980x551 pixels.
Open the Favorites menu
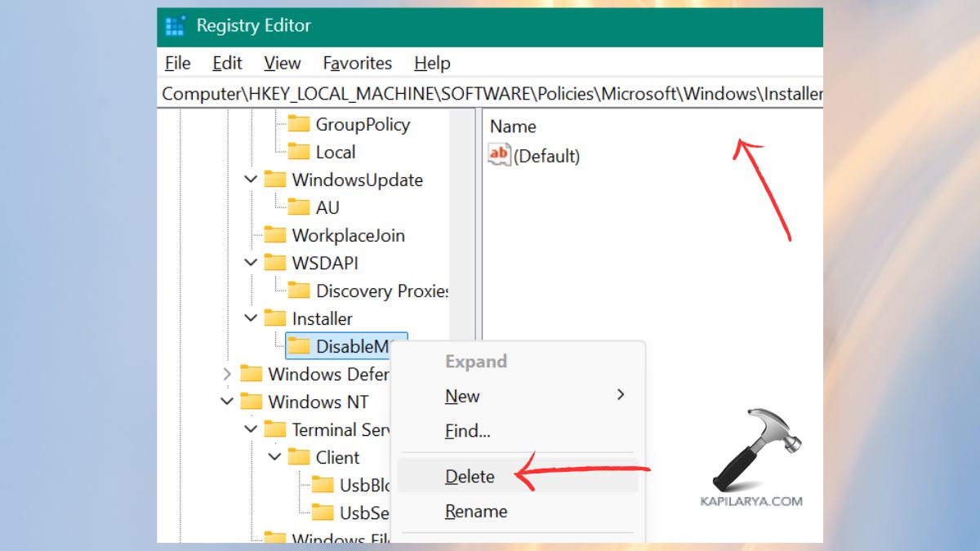(x=357, y=63)
